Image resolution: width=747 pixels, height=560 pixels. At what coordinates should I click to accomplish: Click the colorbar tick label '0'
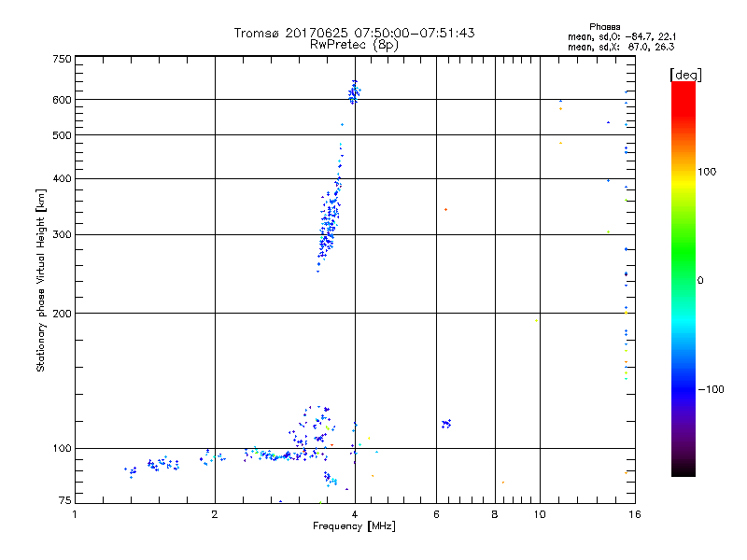point(700,281)
